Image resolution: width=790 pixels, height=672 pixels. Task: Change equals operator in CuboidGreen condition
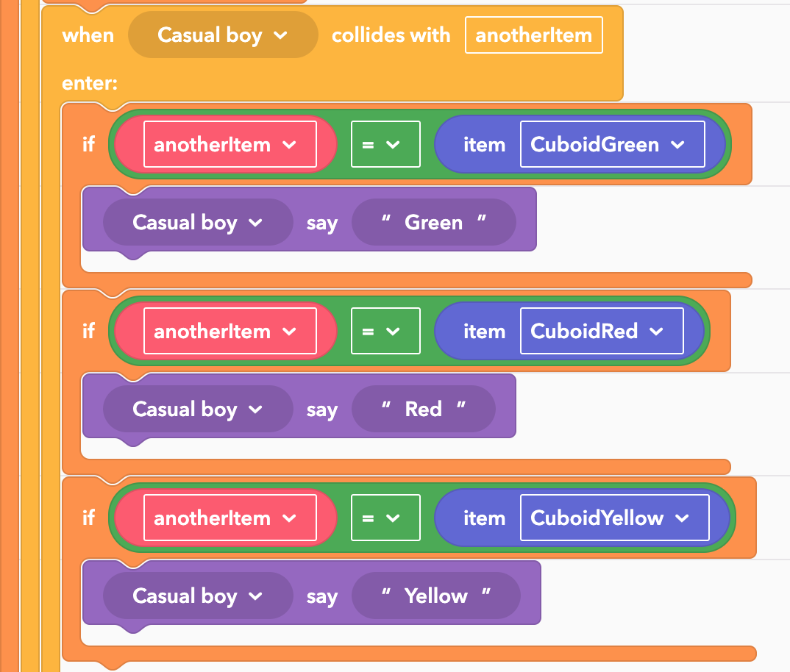pos(385,145)
